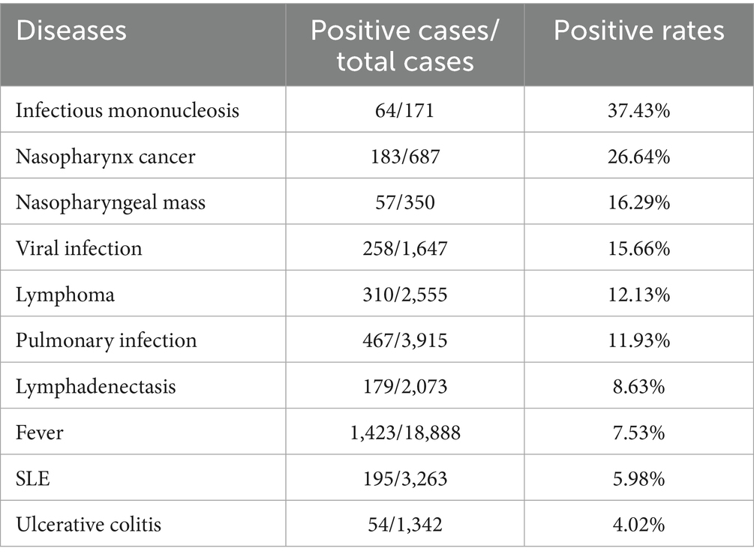Select the Nasopharyngeal mass cell

pyautogui.click(x=110, y=202)
